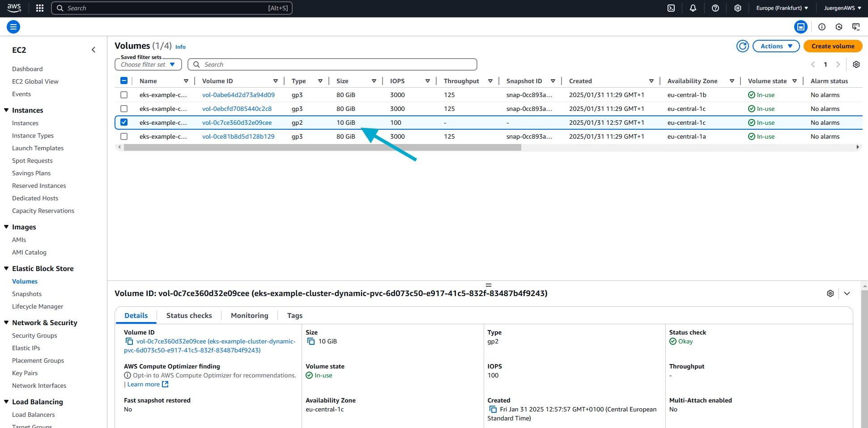Click the Create volume button

tap(833, 46)
